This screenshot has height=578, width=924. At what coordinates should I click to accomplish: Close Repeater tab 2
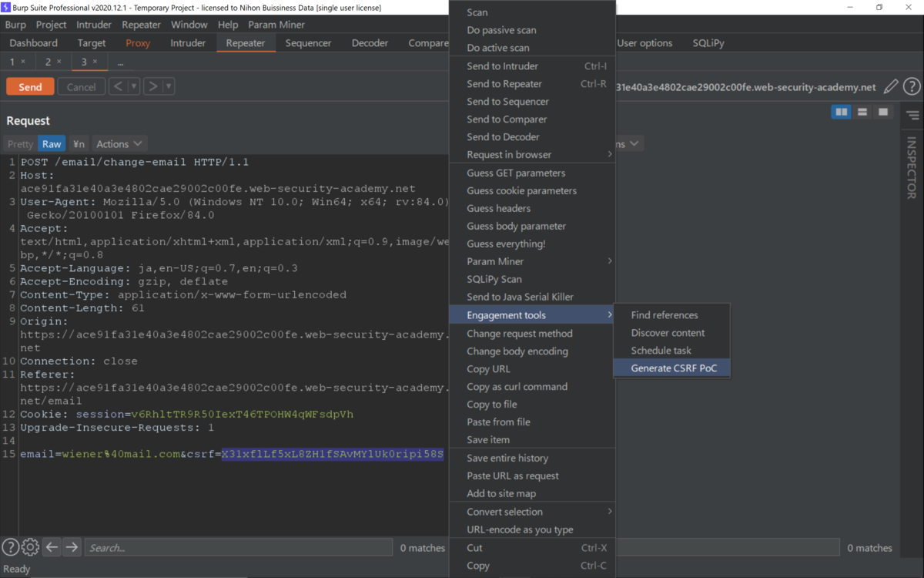pos(59,62)
